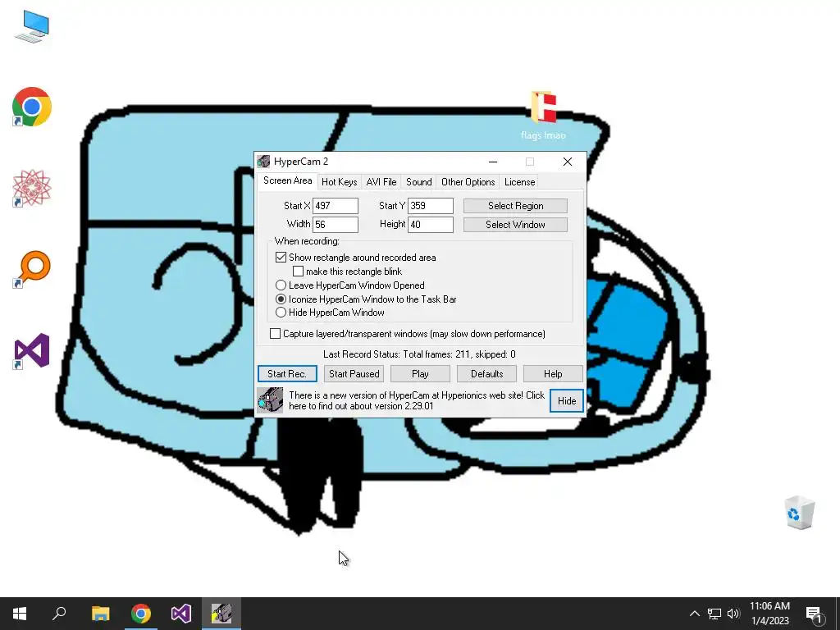Click the Select Window button
This screenshot has height=630, width=840.
coord(515,225)
